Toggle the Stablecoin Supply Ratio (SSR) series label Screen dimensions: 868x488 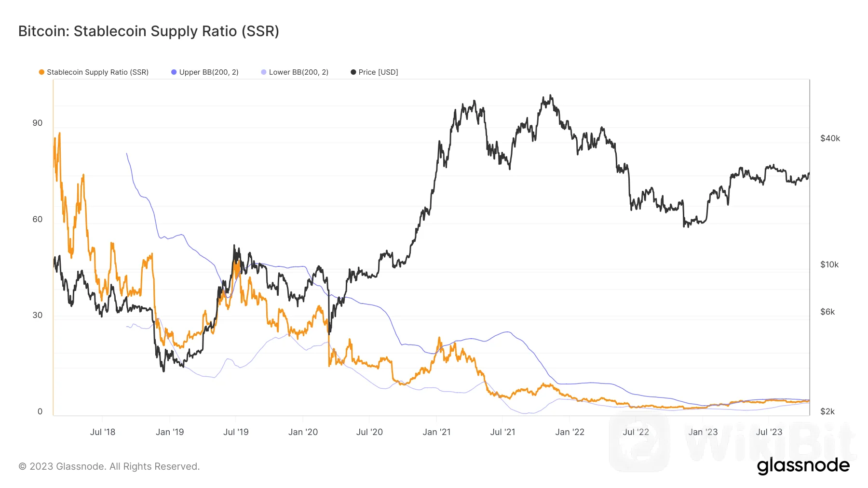[97, 72]
